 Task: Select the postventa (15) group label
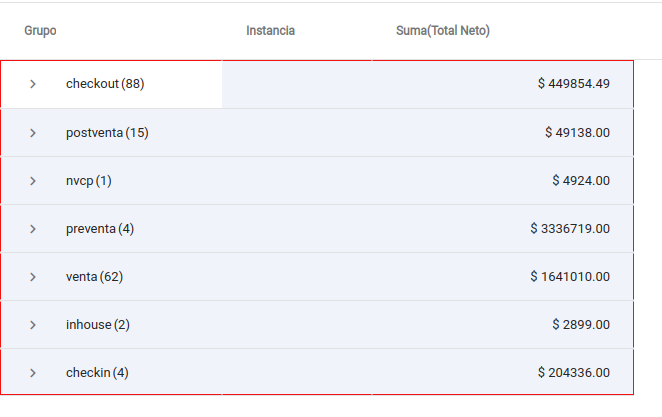tap(107, 132)
